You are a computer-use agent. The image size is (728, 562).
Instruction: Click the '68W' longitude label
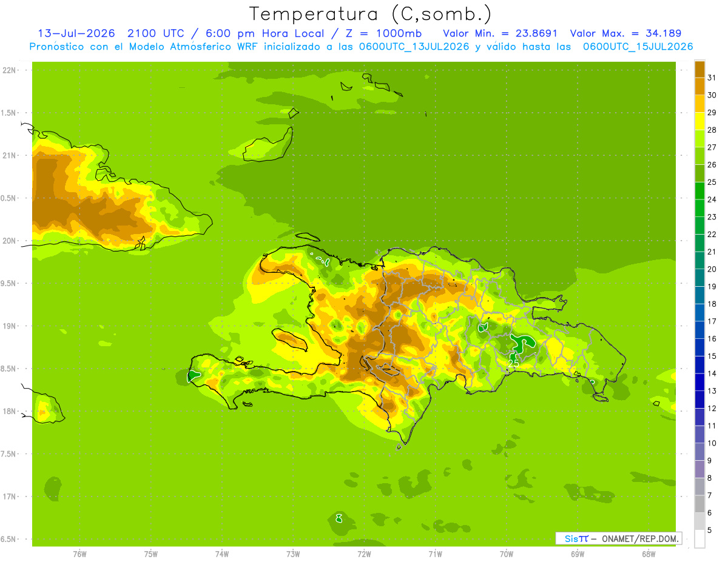pos(649,554)
